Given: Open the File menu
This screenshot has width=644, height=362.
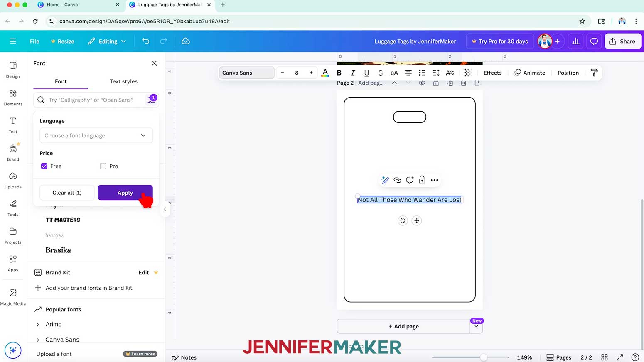Looking at the screenshot, I should tap(34, 41).
